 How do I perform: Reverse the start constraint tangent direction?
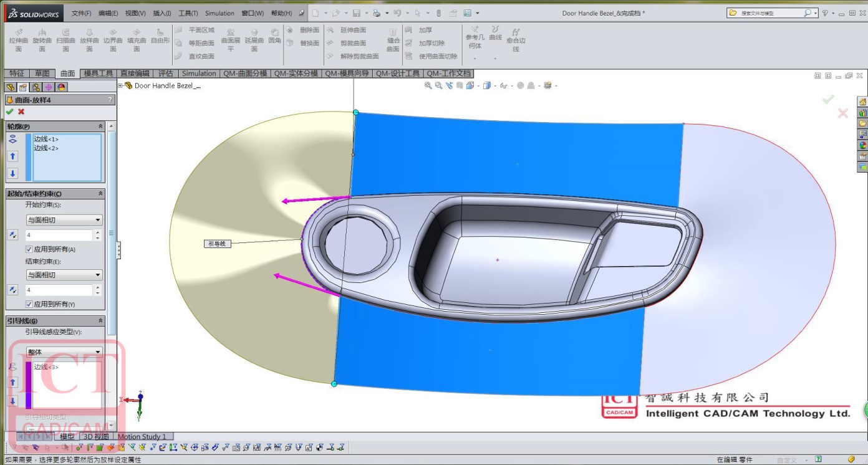point(12,235)
